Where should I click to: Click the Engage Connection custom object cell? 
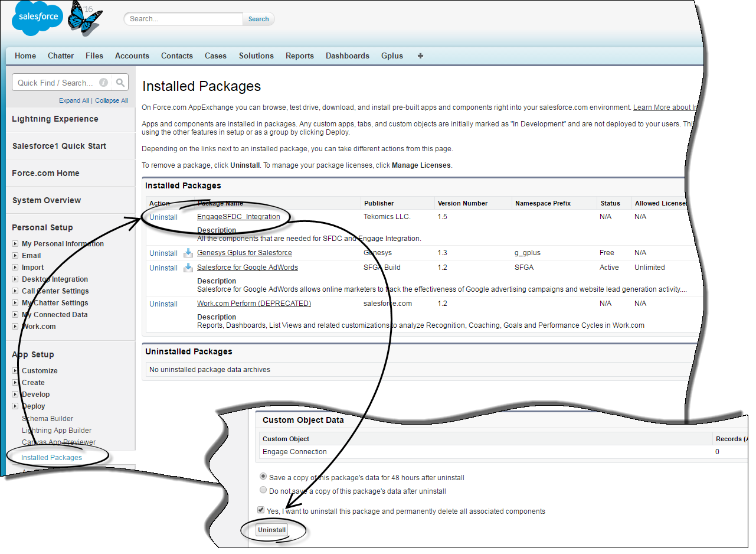(294, 452)
